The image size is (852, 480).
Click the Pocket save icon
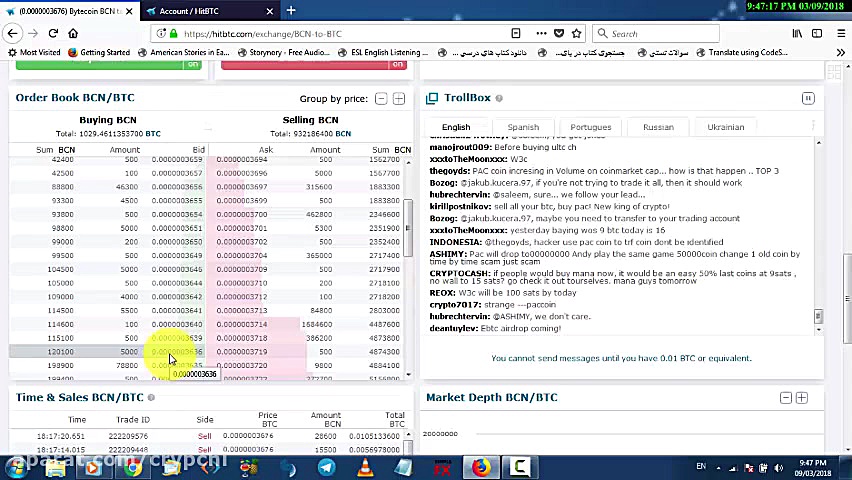tap(559, 33)
